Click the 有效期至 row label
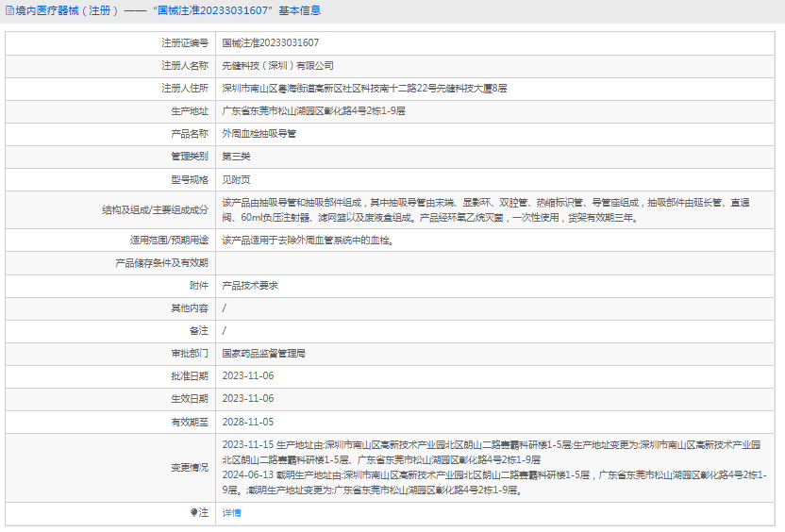Screen dimensions: 785x532 click(x=190, y=422)
